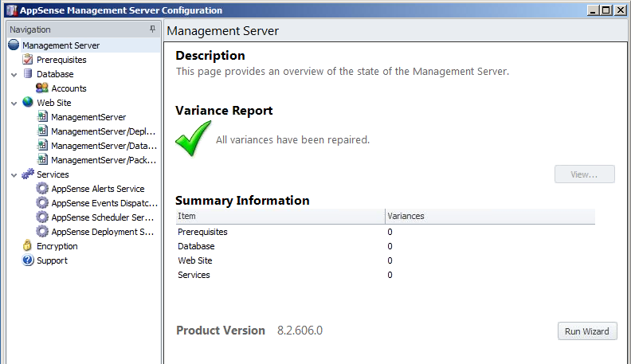Image resolution: width=631 pixels, height=364 pixels.
Task: Select the ManagementServer/Depl... entry
Action: (103, 131)
